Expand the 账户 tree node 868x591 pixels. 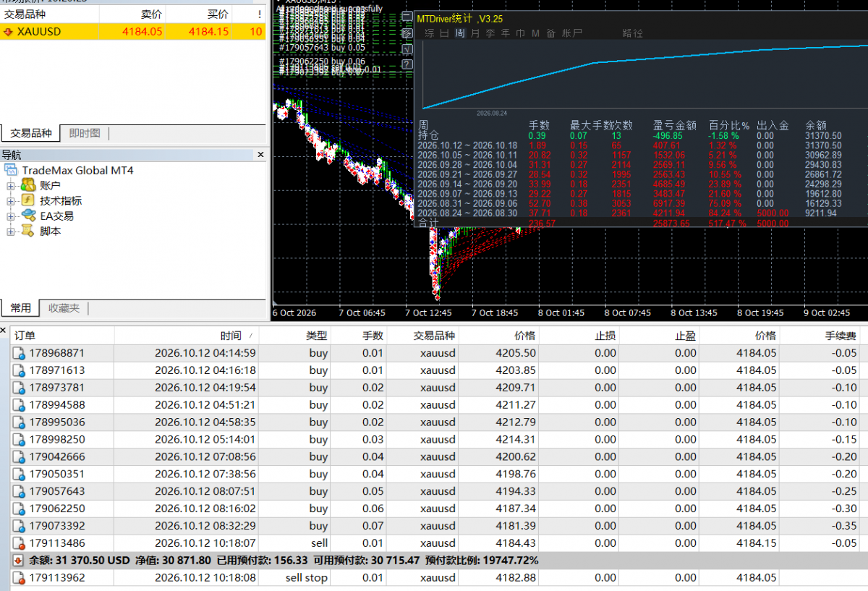11,186
